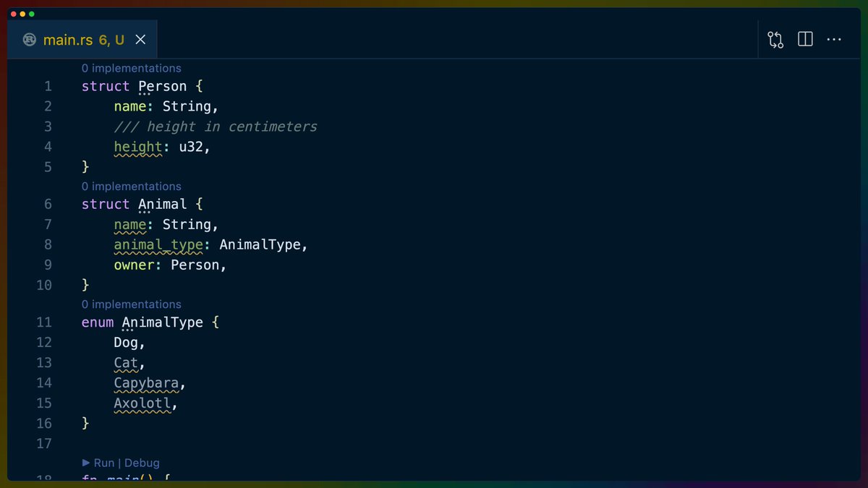
Task: Click the Capybara variant
Action: coord(146,383)
